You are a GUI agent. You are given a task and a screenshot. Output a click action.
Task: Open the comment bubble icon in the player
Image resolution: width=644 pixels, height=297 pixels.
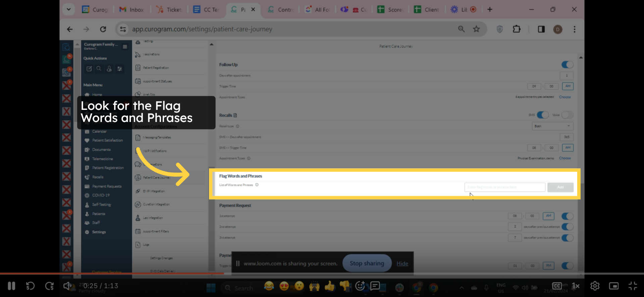point(375,286)
